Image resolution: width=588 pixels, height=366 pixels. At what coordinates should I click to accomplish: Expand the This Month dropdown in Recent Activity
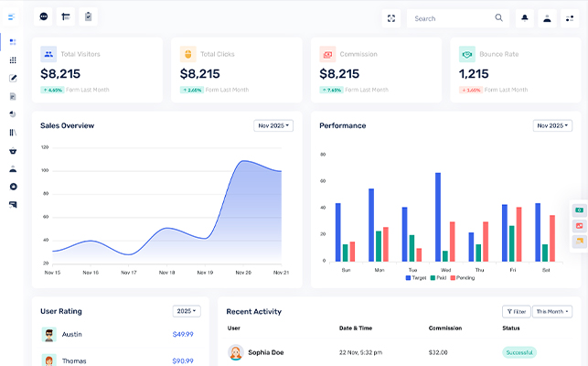click(x=552, y=311)
